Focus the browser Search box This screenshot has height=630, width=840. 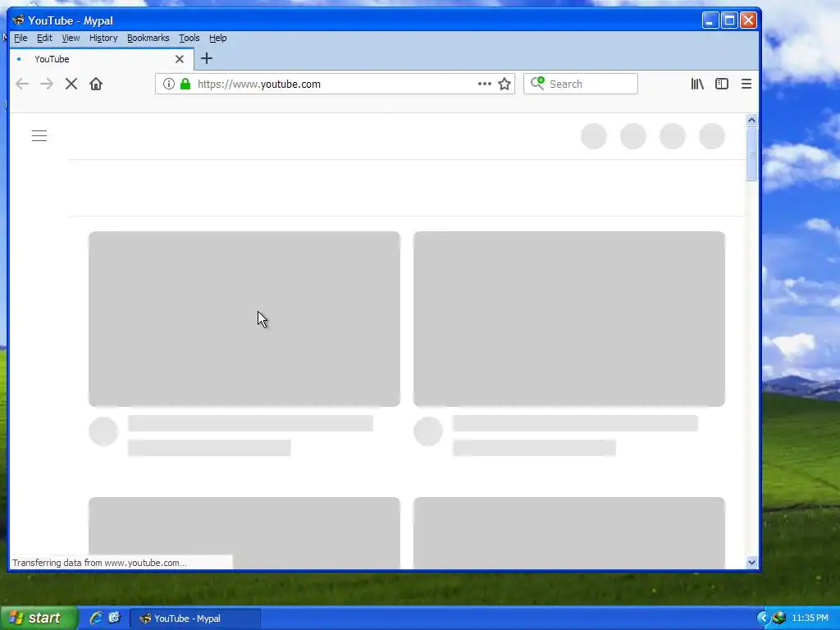coord(581,84)
